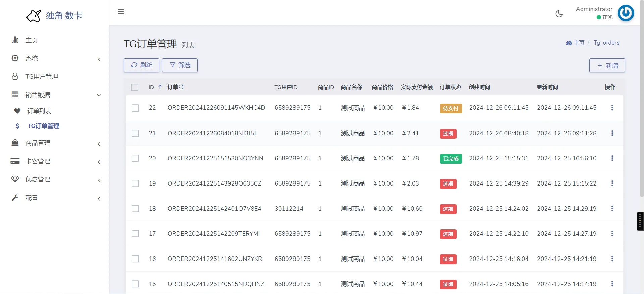Go to TG用户管理 menu item

coord(42,77)
